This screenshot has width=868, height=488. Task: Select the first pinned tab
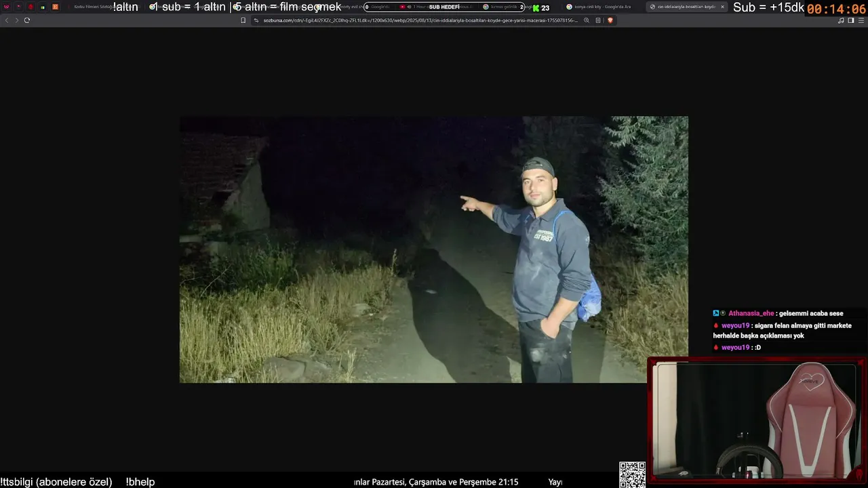(7, 7)
